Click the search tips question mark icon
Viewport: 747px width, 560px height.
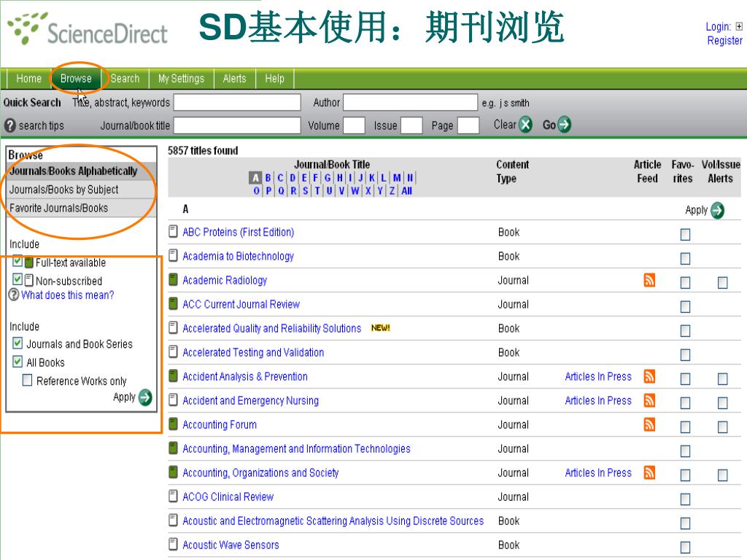click(10, 125)
